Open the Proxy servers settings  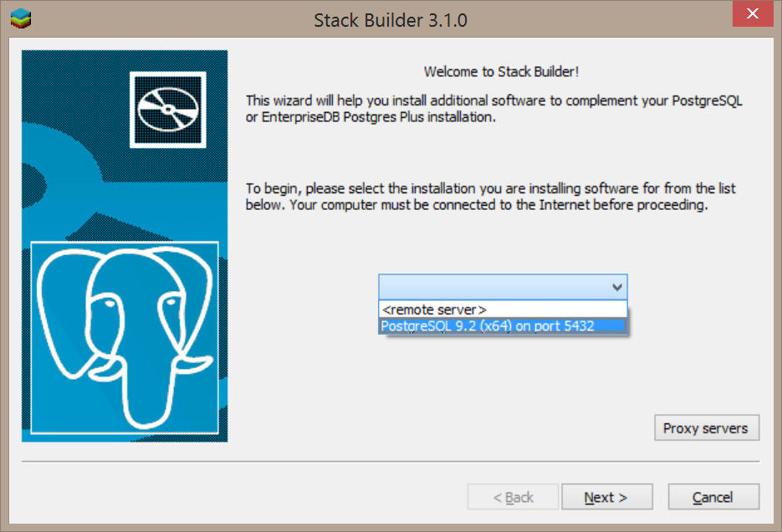(706, 427)
